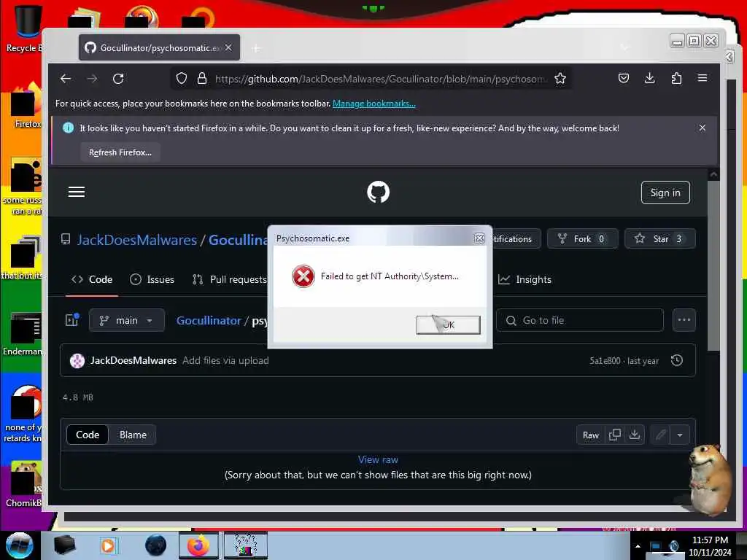Switch to the Pull requests tab
Image resolution: width=747 pixels, height=560 pixels.
pos(230,279)
